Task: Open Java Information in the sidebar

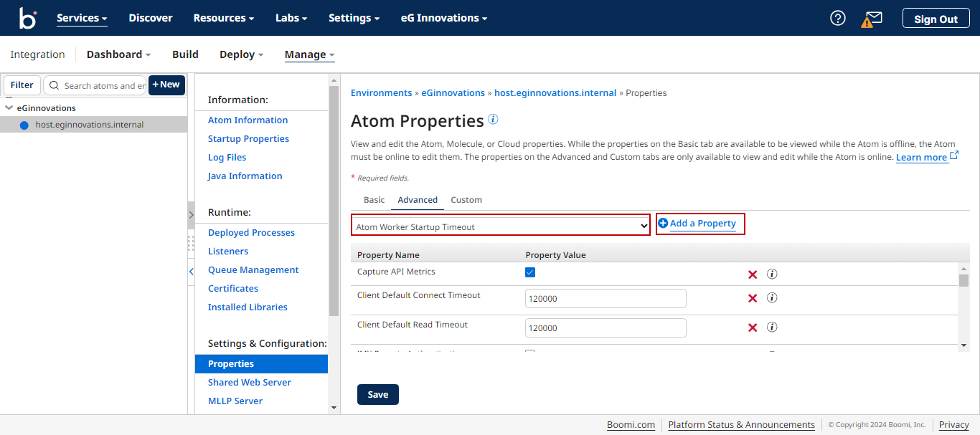Action: point(245,176)
